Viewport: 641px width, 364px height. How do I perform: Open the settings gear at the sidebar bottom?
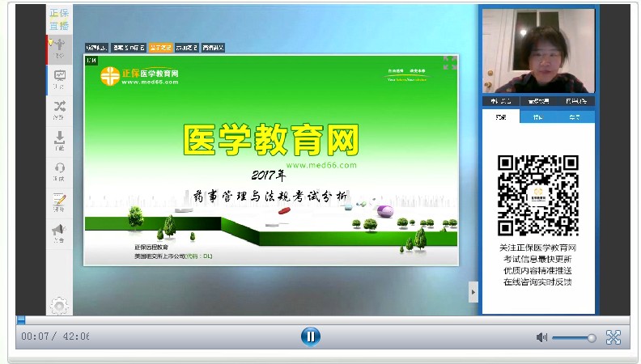[x=59, y=305]
